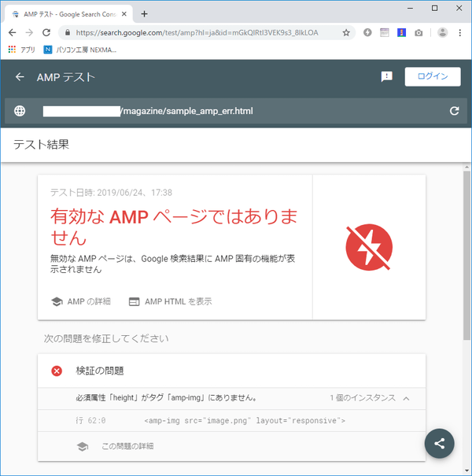Click the 検証の問題 section title
Screen dimensions: 472x476
point(100,371)
